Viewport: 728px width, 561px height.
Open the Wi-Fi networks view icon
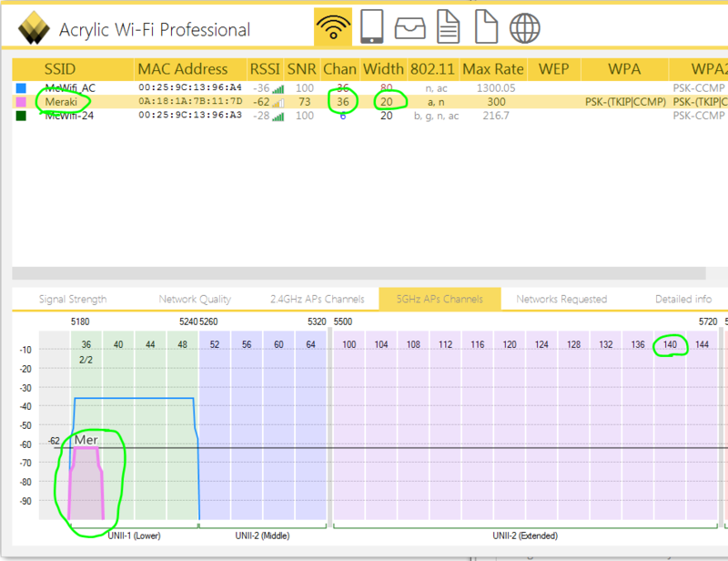click(x=333, y=27)
